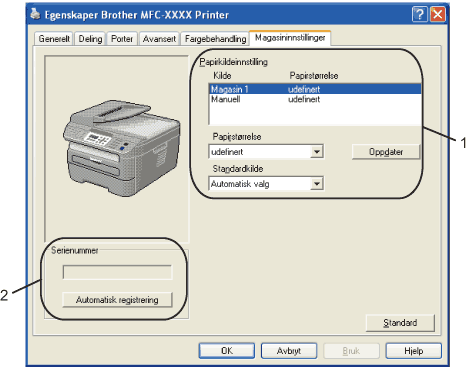Screen dimensions: 468x367
Task: Switch to the Deling tab
Action: pyautogui.click(x=90, y=39)
